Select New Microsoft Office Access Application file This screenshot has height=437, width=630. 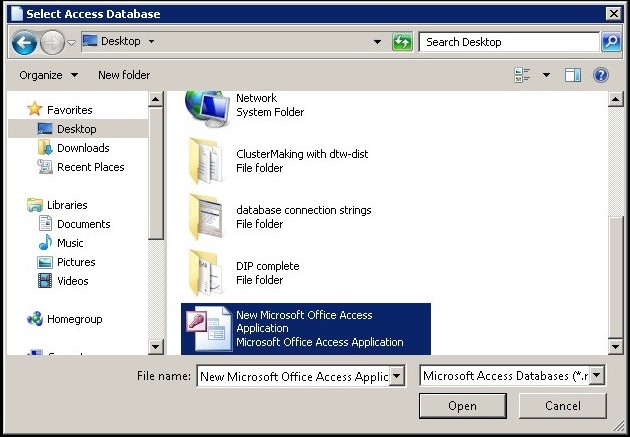306,329
